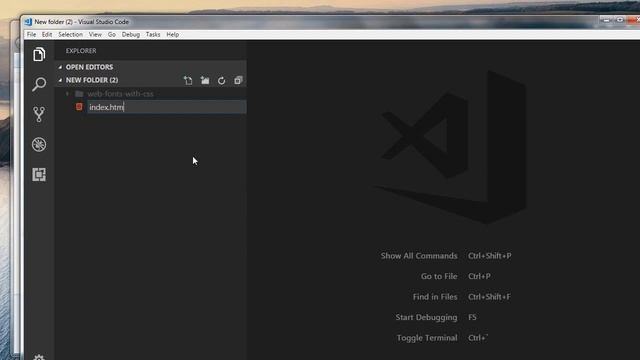Image resolution: width=640 pixels, height=360 pixels.
Task: Collapse the Open Editors section
Action: 60,67
